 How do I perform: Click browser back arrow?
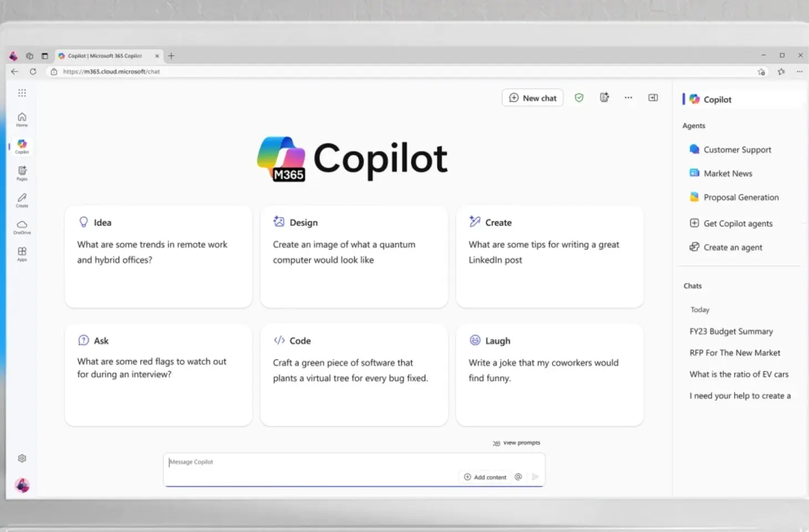14,71
